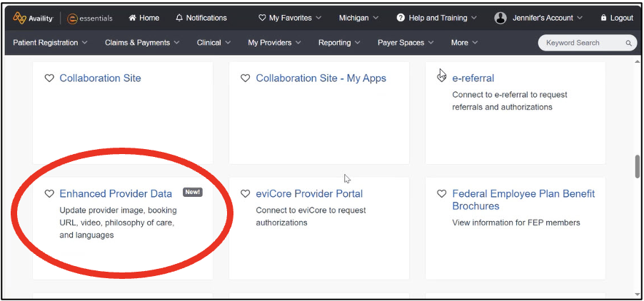The image size is (644, 301).
Task: Open Michigan region dropdown
Action: (x=359, y=18)
